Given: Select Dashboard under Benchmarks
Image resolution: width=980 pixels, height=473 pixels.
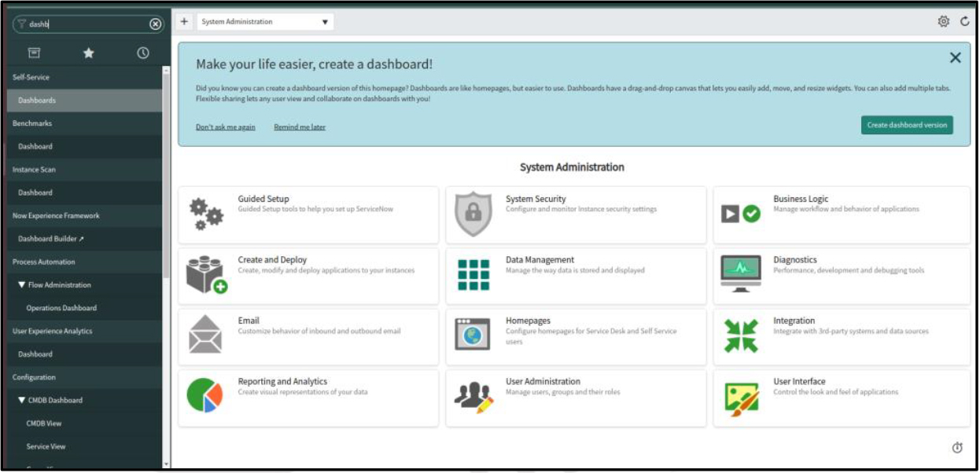Looking at the screenshot, I should coord(85,147).
